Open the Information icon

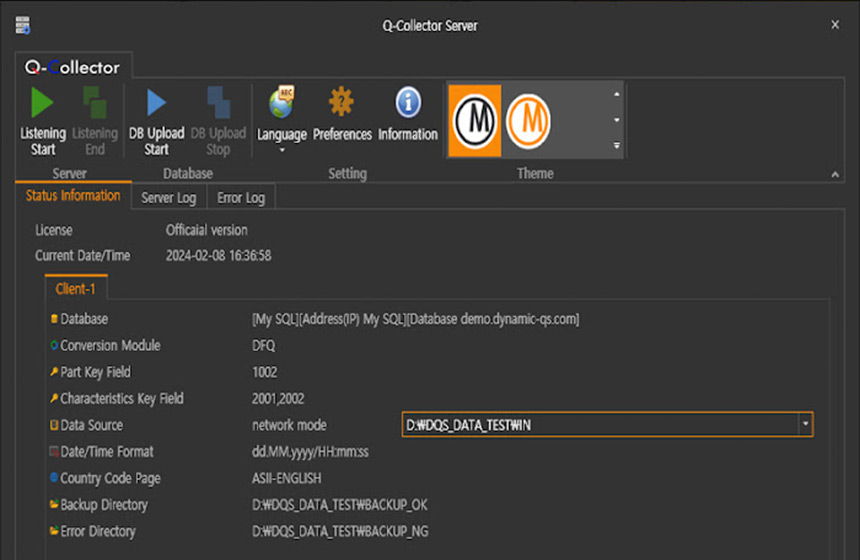(x=408, y=103)
